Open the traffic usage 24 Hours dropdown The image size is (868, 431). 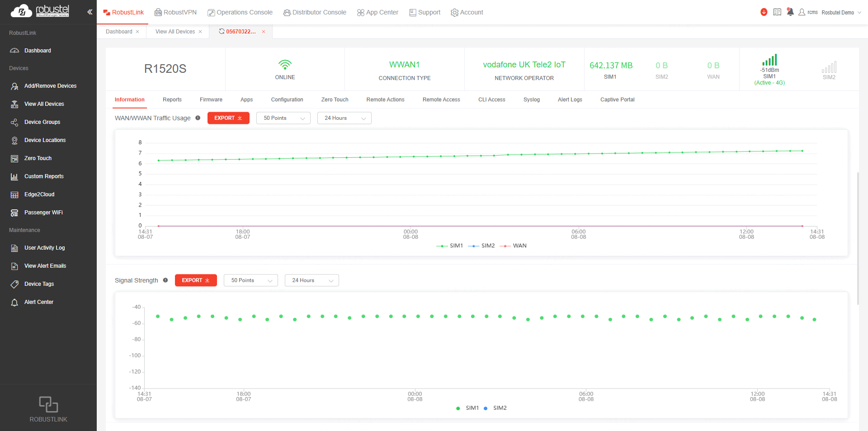(344, 118)
